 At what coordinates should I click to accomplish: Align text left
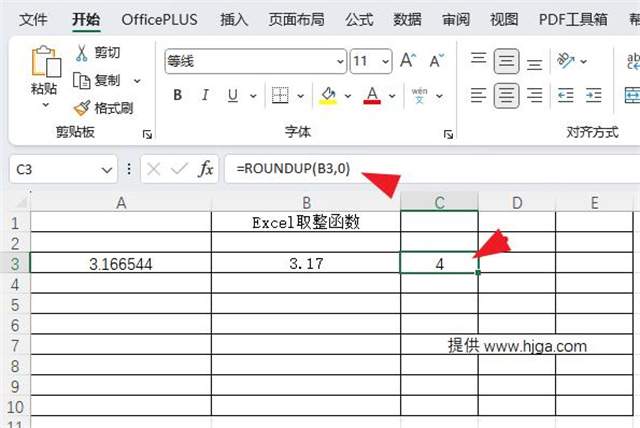point(478,95)
